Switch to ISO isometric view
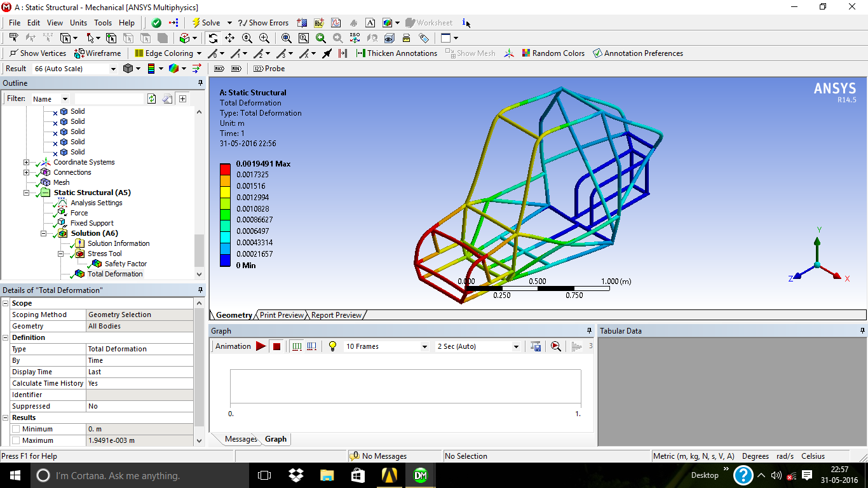The height and width of the screenshot is (488, 868). (x=355, y=38)
